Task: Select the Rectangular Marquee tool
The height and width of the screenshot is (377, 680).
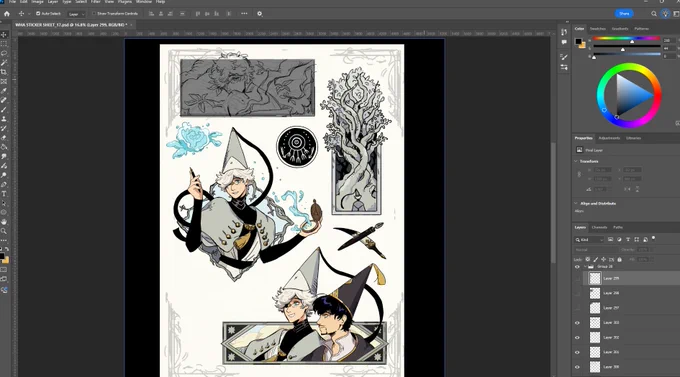Action: tap(4, 44)
